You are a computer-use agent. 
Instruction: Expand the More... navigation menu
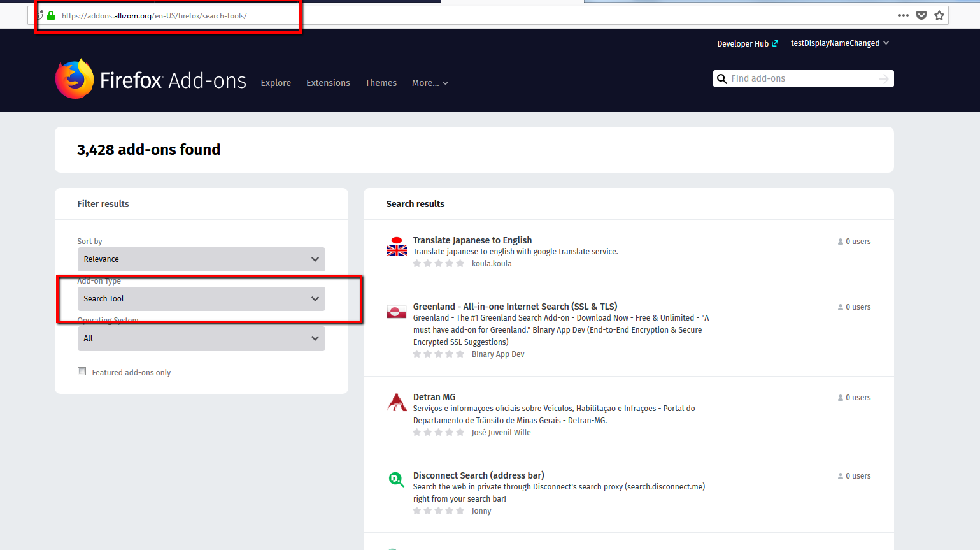coord(430,83)
